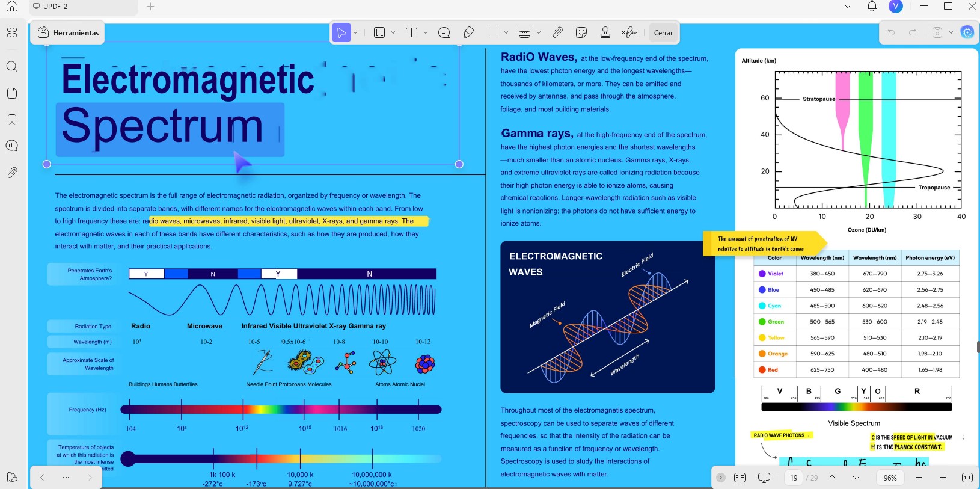Screen dimensions: 980x489
Task: Click the vertical scrollbar handle on right edge
Action: 978,347
